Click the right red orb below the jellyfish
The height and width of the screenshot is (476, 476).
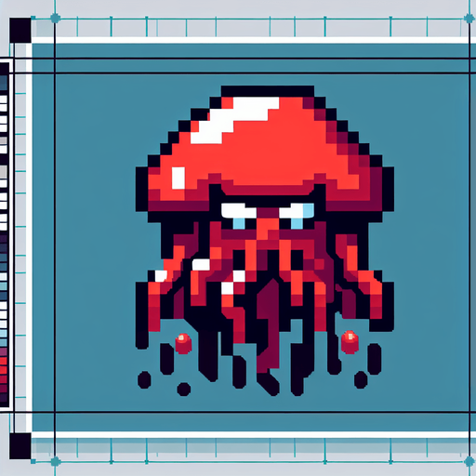(x=350, y=342)
